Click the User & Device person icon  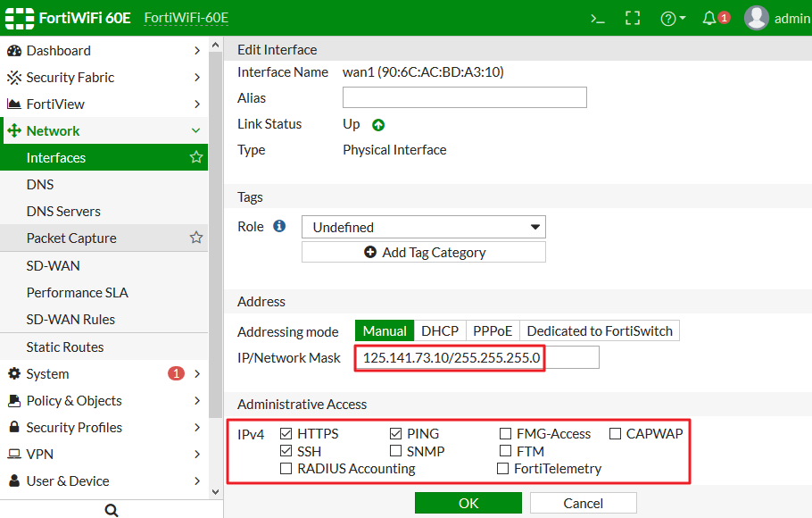(14, 480)
